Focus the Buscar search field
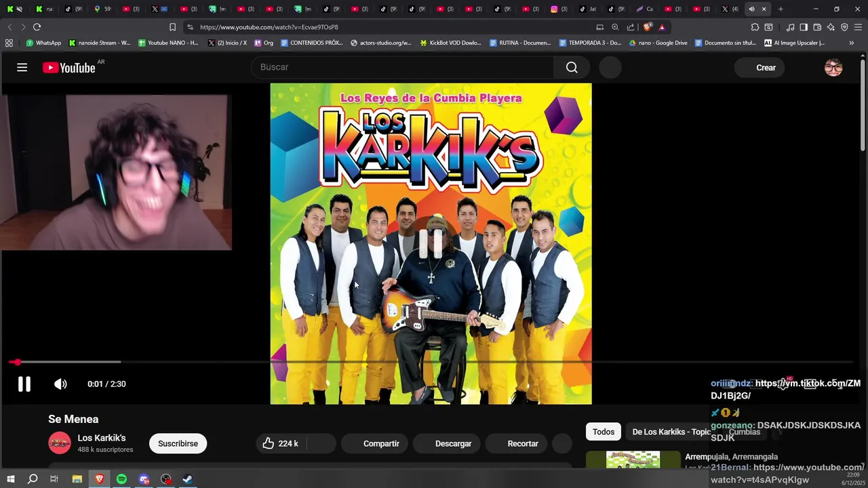Screen dimensions: 868x488 [x=403, y=67]
